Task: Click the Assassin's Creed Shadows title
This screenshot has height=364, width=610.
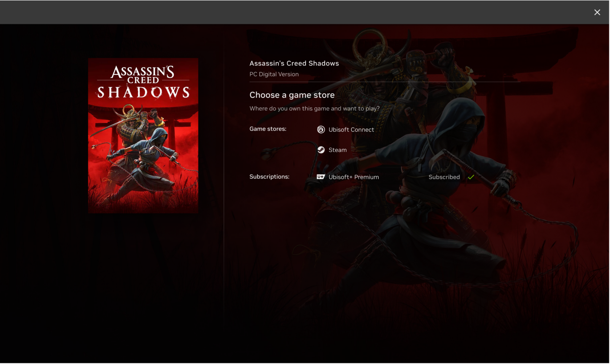Action: point(294,63)
